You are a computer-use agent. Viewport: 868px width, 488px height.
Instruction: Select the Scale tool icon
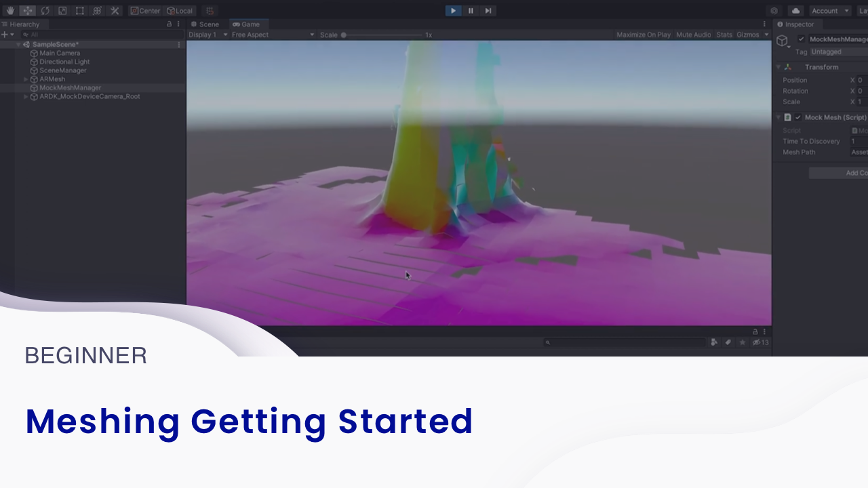[x=62, y=11]
